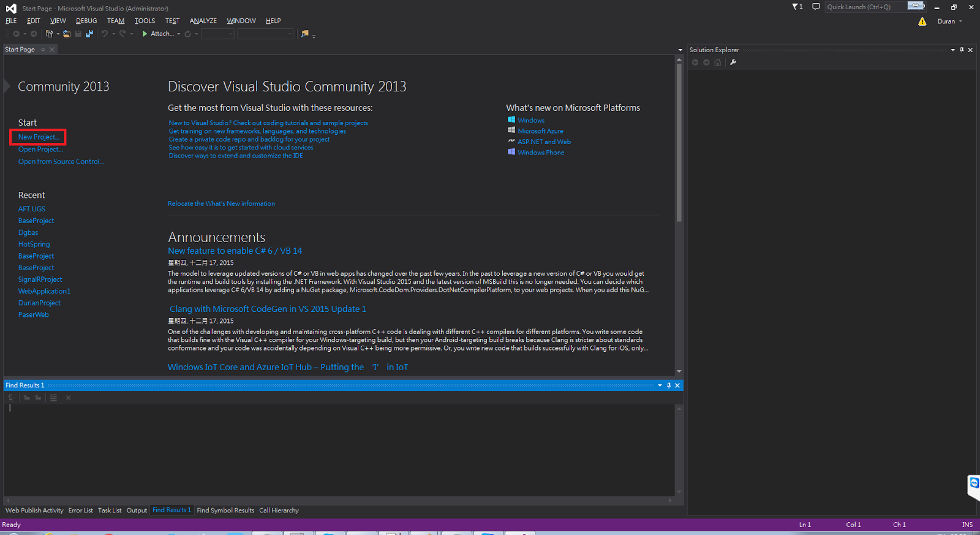Click the send feedback speech bubble icon
Screen dimensions: 980x535
pyautogui.click(x=816, y=7)
